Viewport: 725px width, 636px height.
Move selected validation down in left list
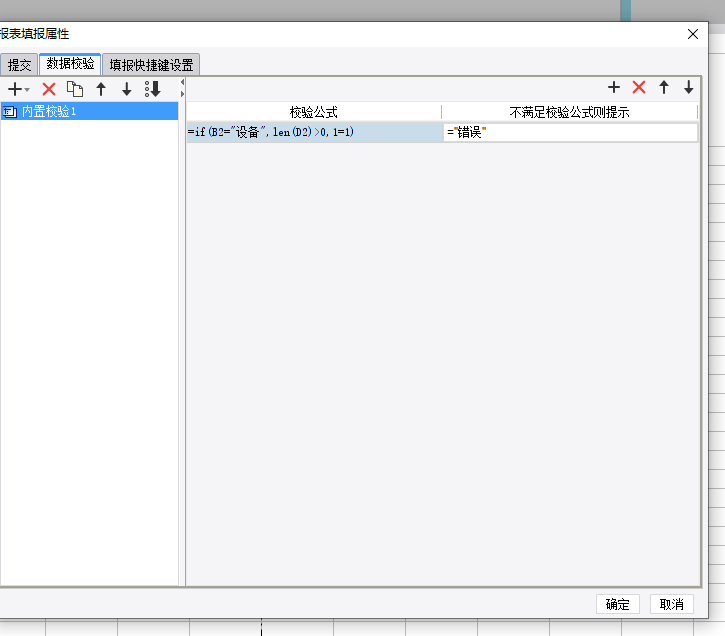pyautogui.click(x=127, y=89)
